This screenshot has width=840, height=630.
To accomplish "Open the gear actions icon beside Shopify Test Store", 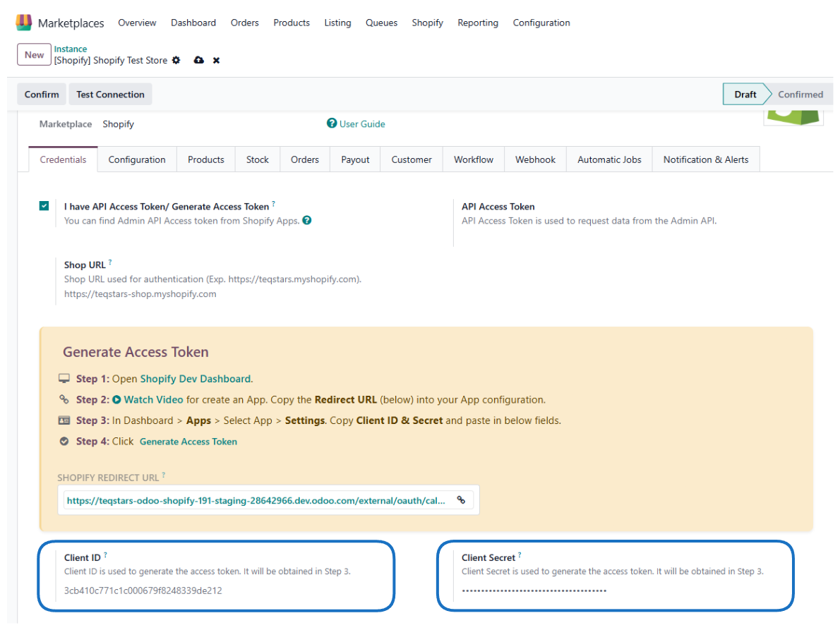I will [176, 61].
